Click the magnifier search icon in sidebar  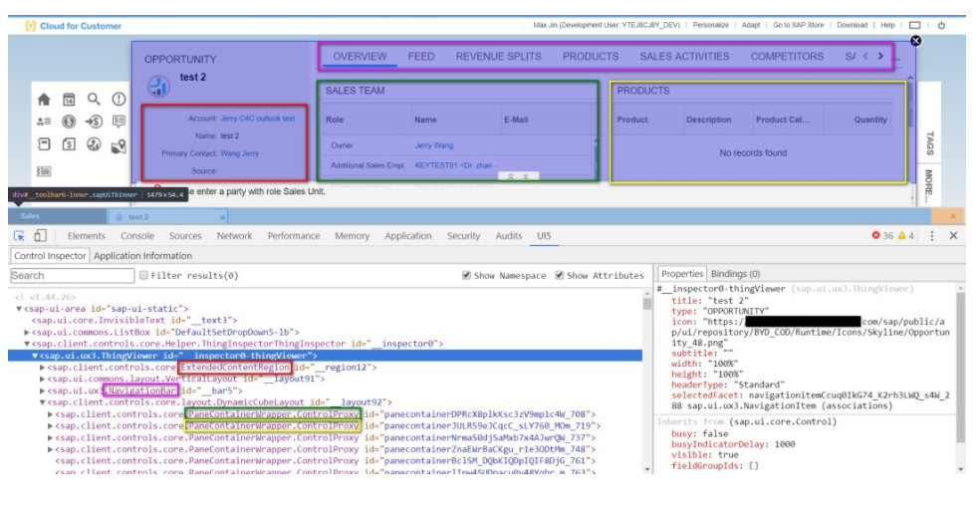click(94, 100)
